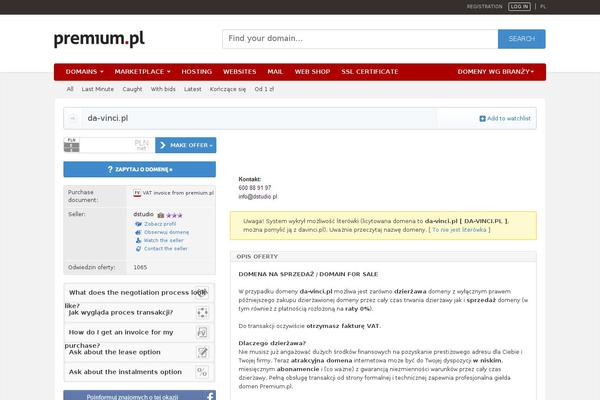Click the info@dstudio.pl contact email
This screenshot has height=400, width=600.
click(x=258, y=196)
